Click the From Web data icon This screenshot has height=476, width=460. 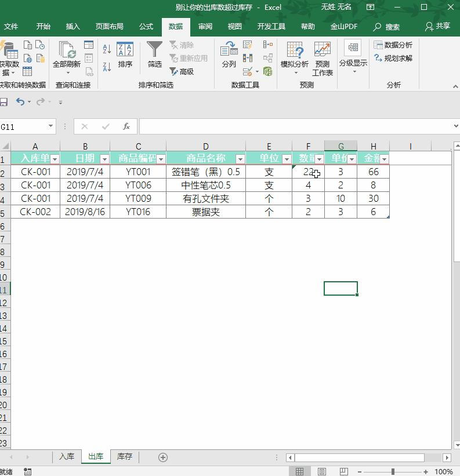pos(28,58)
